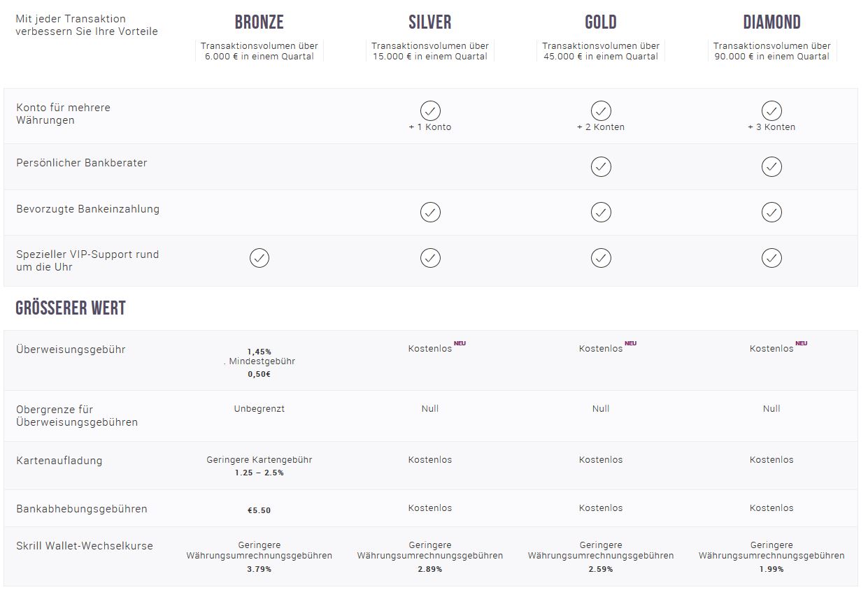Click Silver Kostenlos transfer fee text

tap(430, 348)
